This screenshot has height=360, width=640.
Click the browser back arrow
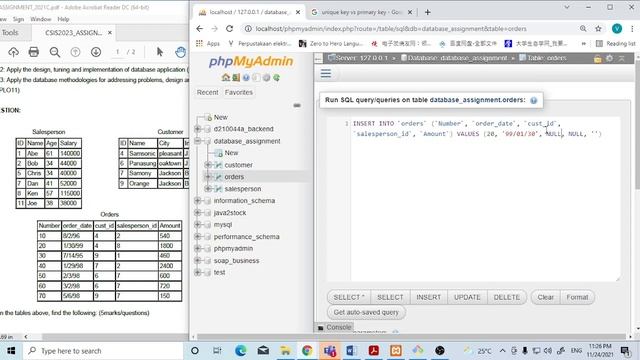click(x=199, y=29)
